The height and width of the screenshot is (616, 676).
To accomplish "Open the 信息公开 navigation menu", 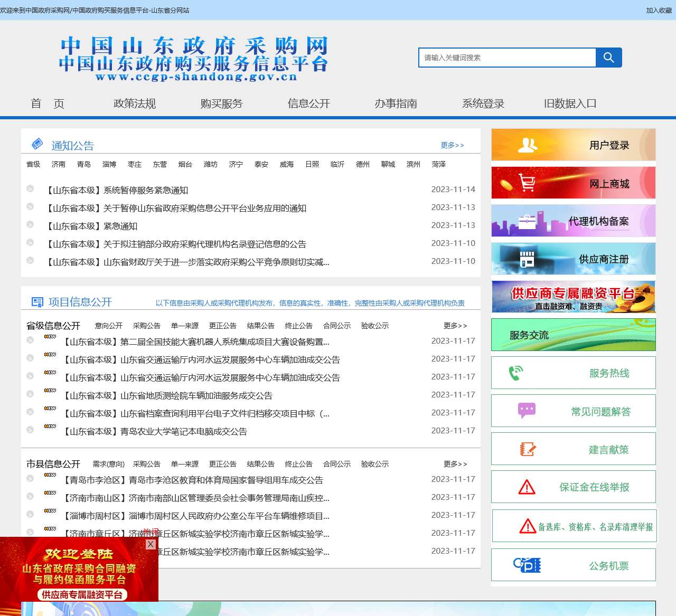I will coord(308,103).
